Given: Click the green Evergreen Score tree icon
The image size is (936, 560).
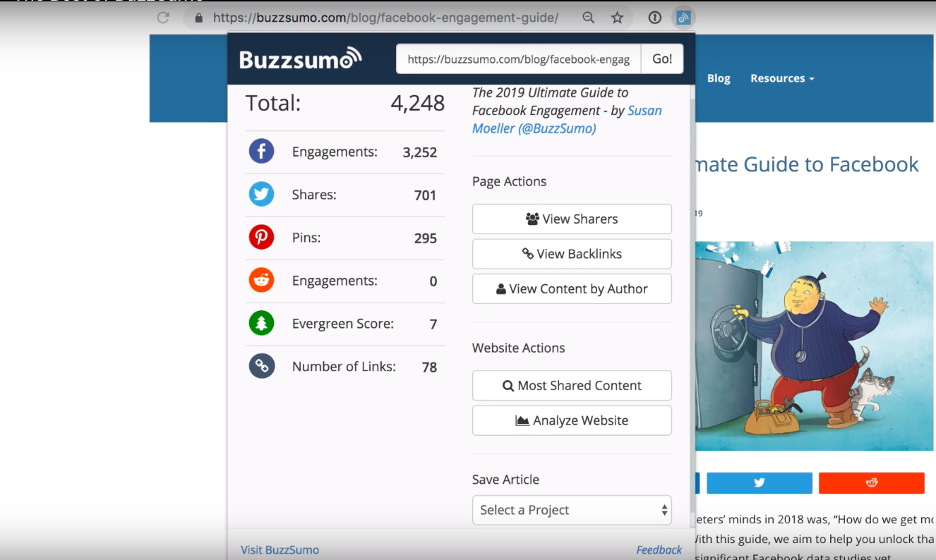Looking at the screenshot, I should (x=261, y=324).
